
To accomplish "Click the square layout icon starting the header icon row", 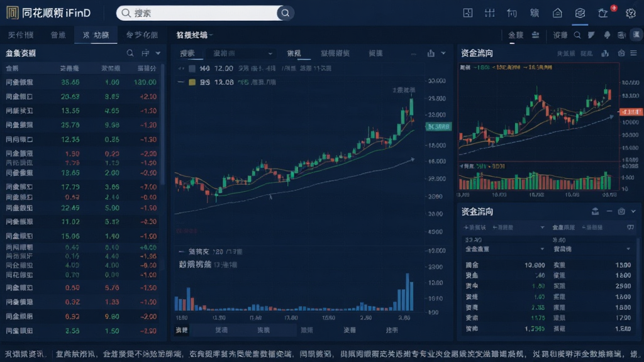I will click(x=468, y=13).
